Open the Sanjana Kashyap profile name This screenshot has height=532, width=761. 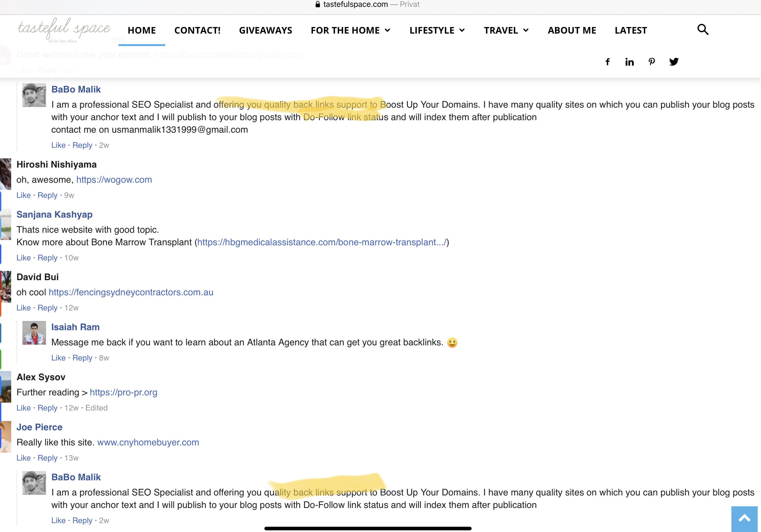[x=54, y=214]
